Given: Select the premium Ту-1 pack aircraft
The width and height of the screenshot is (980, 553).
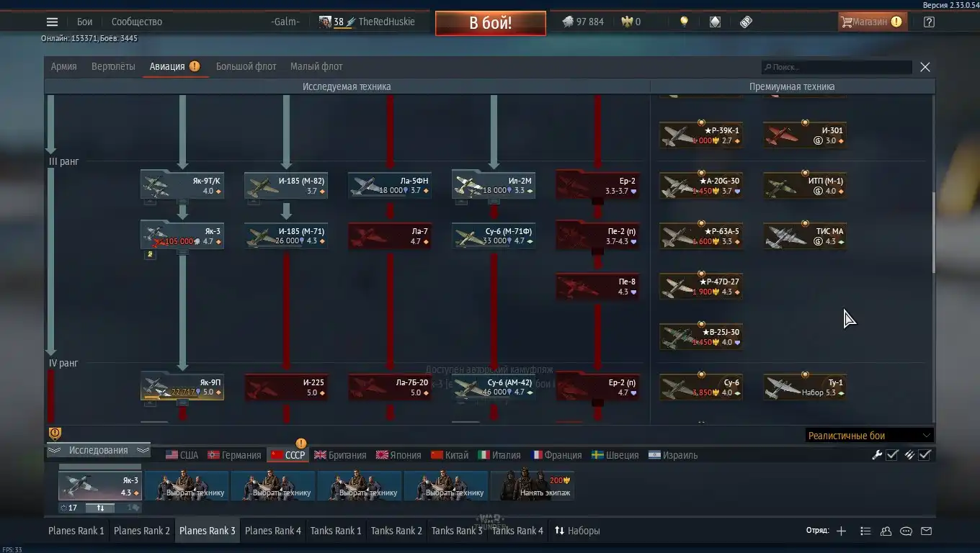Looking at the screenshot, I should [805, 387].
